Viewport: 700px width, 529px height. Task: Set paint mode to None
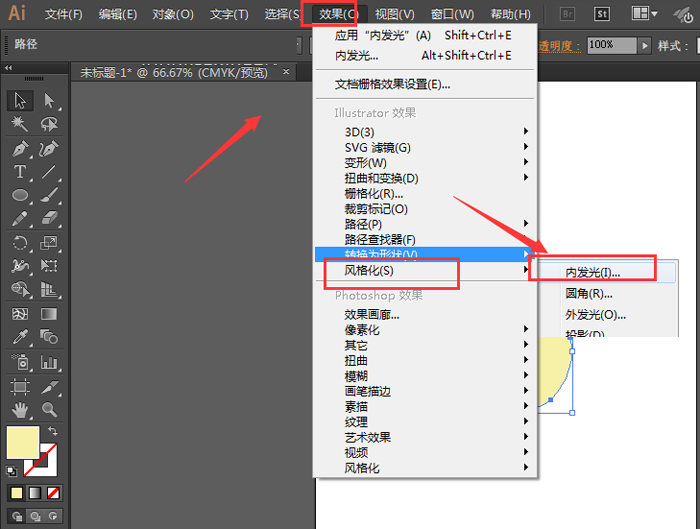(x=53, y=493)
